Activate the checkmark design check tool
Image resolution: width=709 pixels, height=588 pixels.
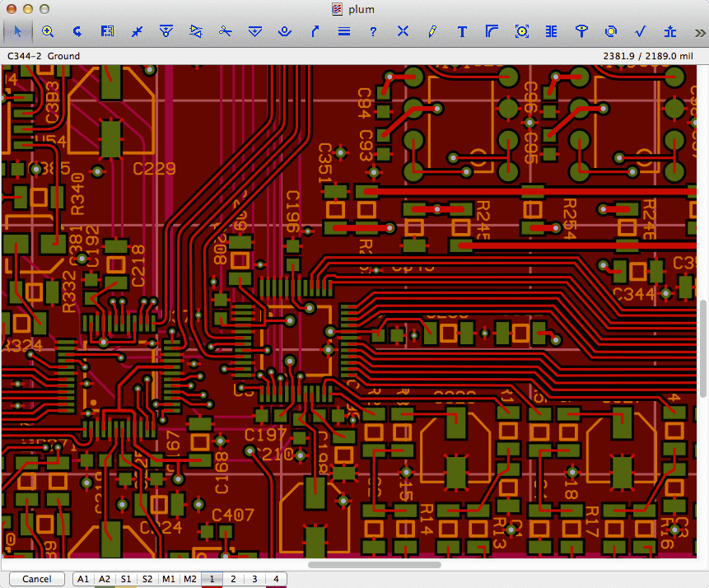641,31
